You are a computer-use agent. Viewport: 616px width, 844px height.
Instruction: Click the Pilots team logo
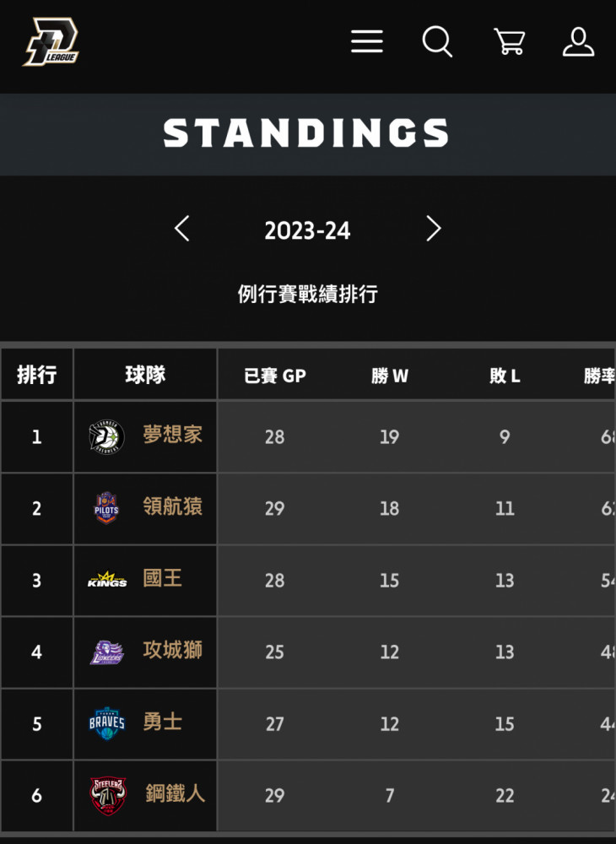[x=106, y=508]
